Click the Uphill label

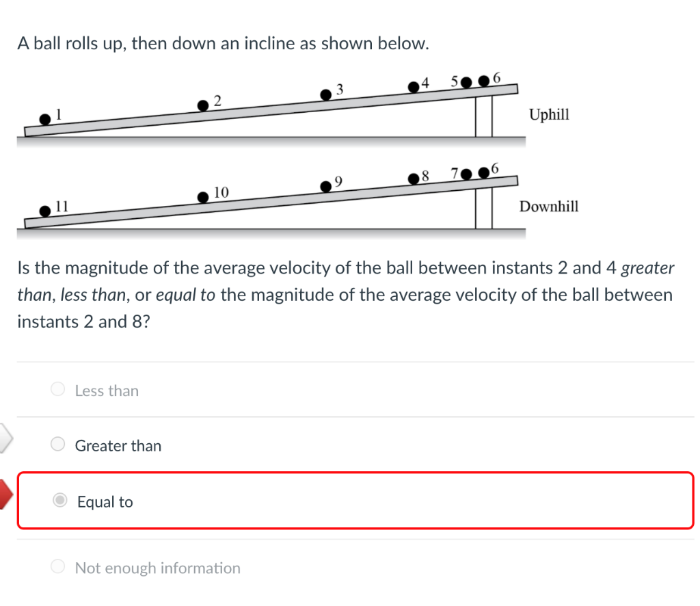click(549, 115)
